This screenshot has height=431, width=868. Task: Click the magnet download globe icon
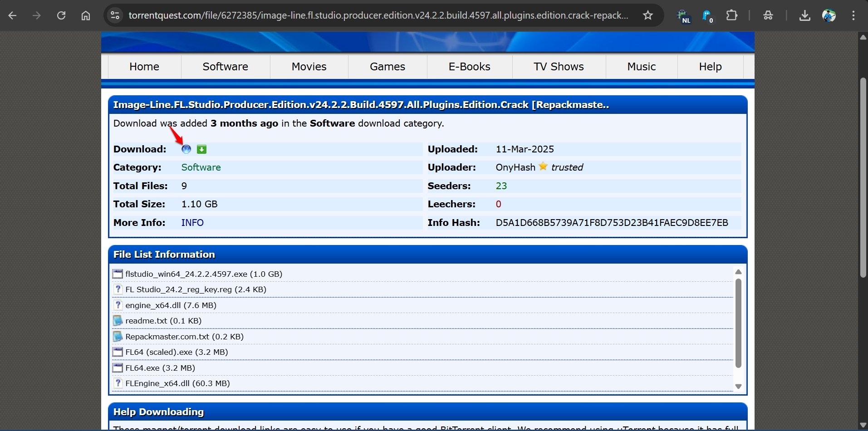(186, 149)
